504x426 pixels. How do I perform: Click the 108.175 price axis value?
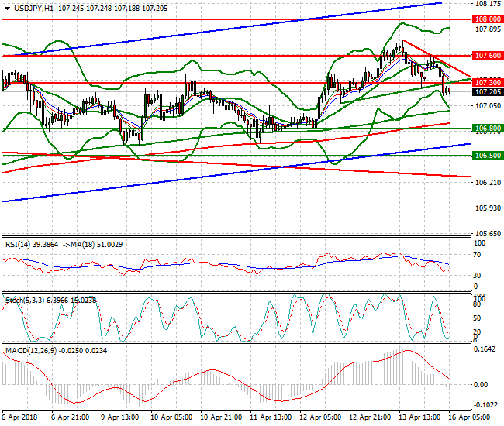(488, 4)
